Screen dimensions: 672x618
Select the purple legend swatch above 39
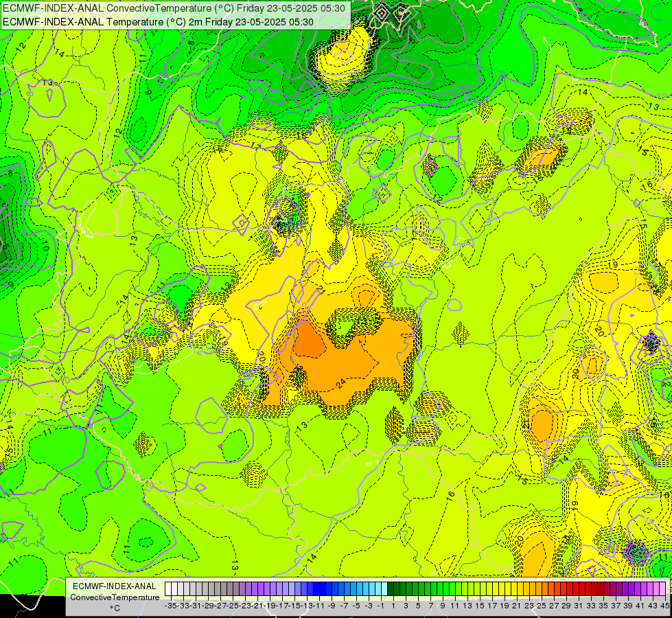click(x=625, y=589)
